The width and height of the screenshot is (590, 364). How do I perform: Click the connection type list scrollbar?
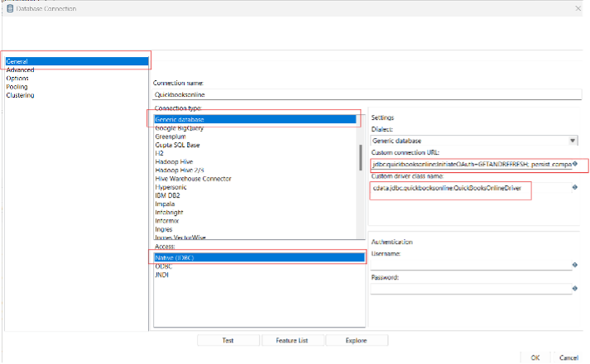click(x=360, y=157)
